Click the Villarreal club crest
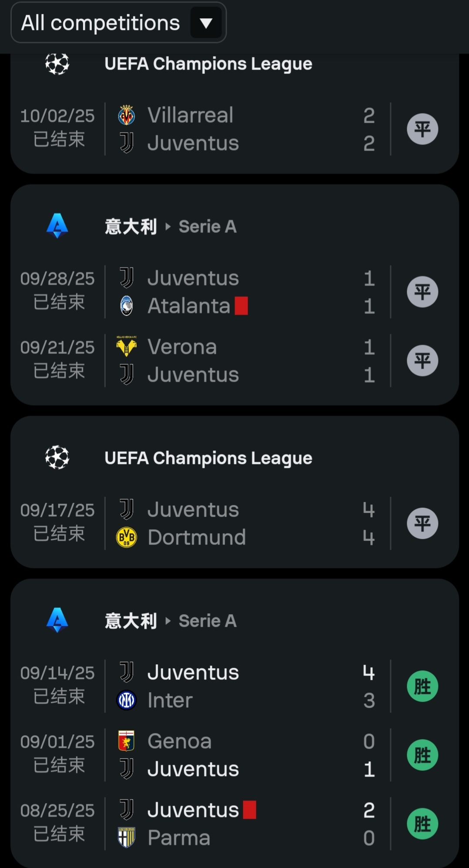This screenshot has height=868, width=469. click(127, 115)
